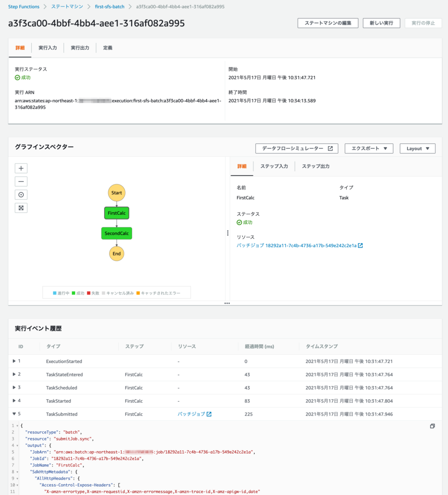Click horizontal resize handle below graph panel

coord(227,304)
